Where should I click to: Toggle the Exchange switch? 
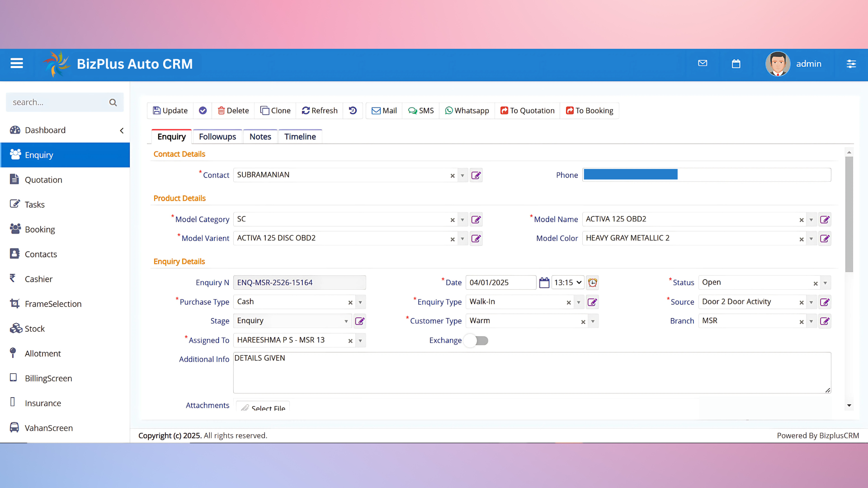[x=477, y=341]
